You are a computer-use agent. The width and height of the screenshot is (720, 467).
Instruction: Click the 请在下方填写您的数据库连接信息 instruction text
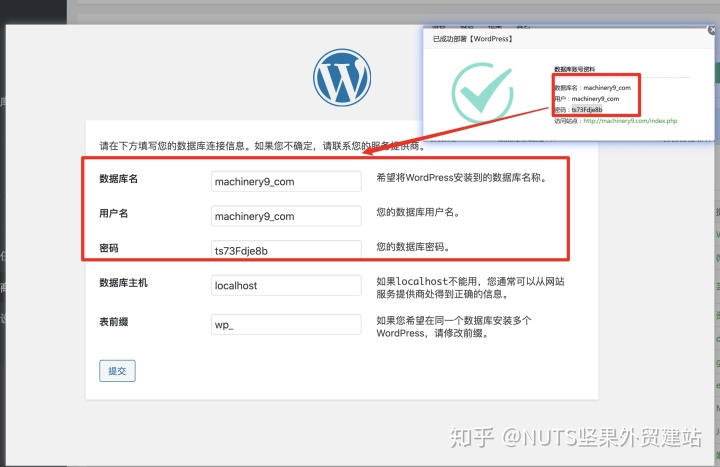263,146
